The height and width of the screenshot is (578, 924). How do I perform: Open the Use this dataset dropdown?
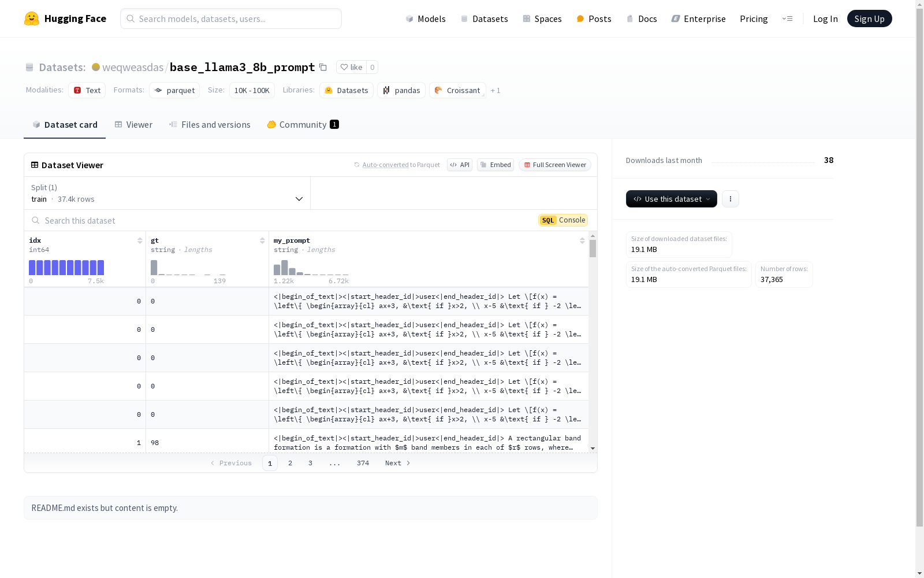[x=672, y=199]
